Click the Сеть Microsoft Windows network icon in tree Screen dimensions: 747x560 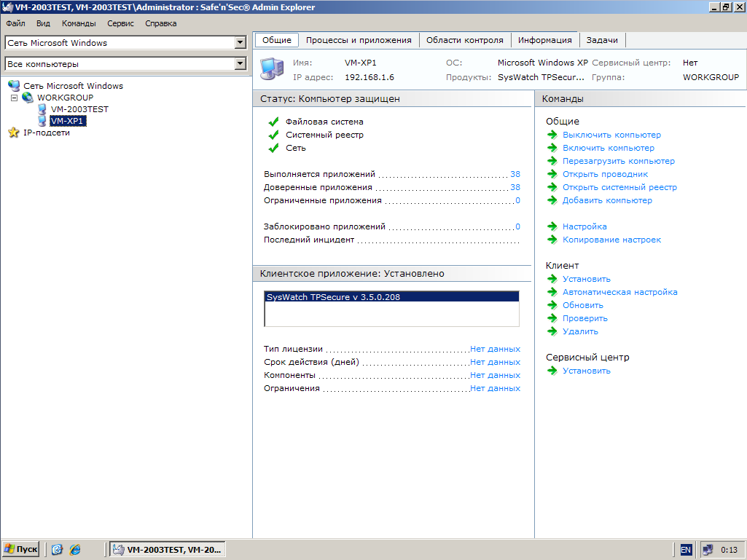coord(14,86)
